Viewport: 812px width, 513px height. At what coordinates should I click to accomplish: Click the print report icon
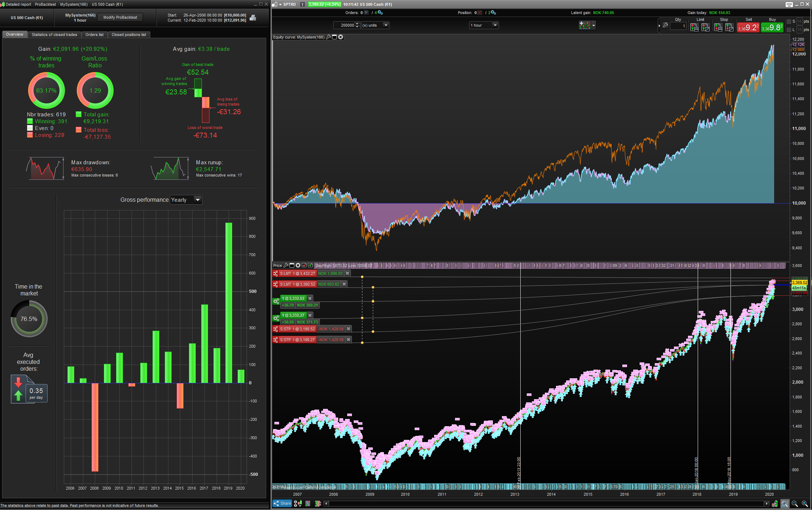click(x=253, y=18)
